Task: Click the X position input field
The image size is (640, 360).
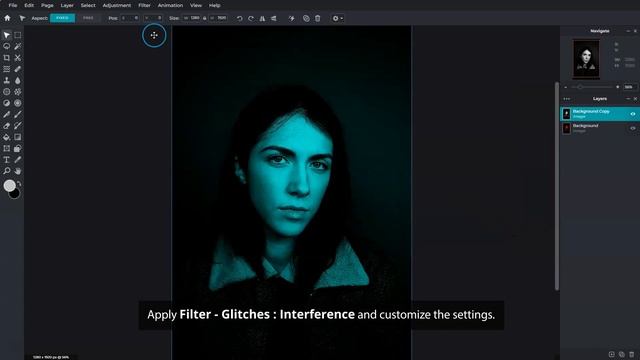Action: point(130,18)
